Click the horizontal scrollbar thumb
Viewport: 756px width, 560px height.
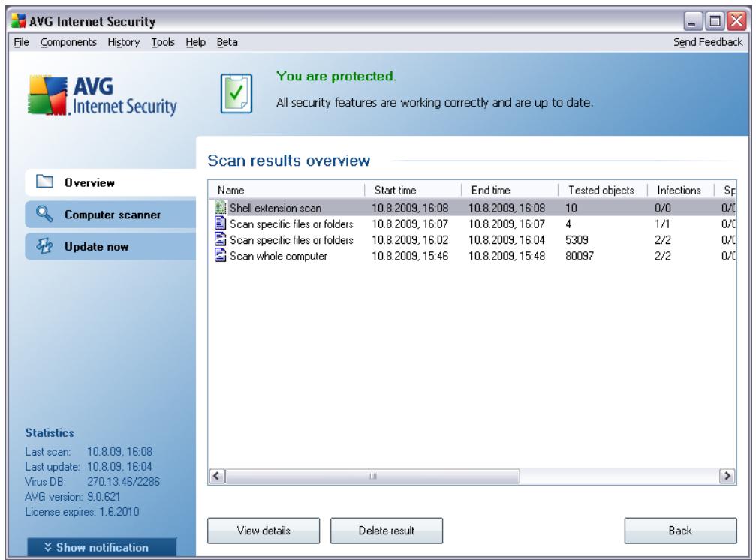(x=372, y=476)
